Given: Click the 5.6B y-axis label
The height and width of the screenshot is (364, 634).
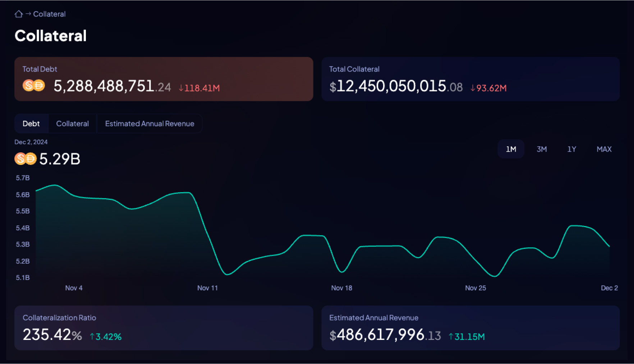Looking at the screenshot, I should click(23, 195).
